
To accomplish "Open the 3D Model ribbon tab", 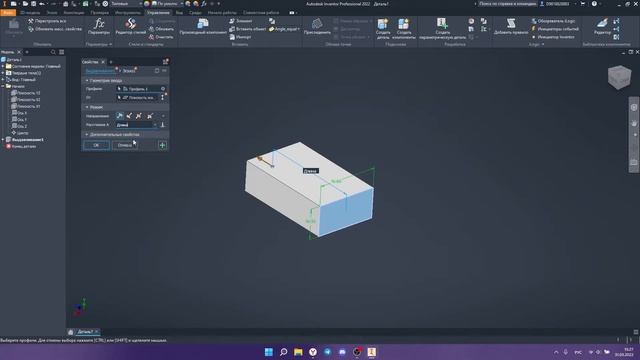I will 30,13.
